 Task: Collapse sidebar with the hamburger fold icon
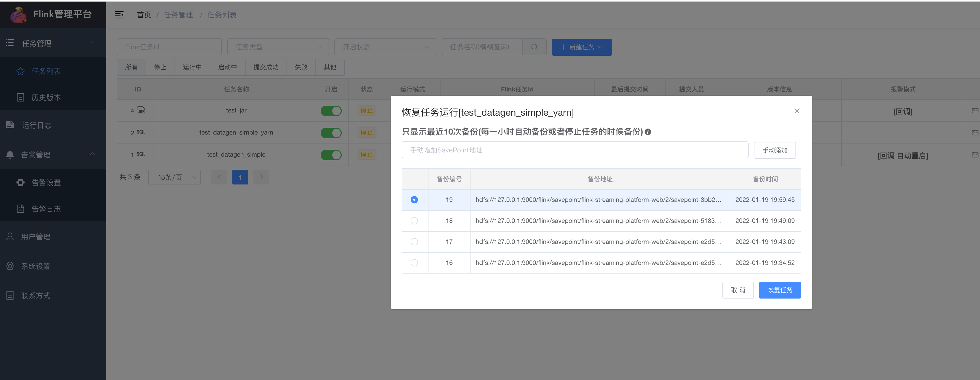pyautogui.click(x=119, y=15)
